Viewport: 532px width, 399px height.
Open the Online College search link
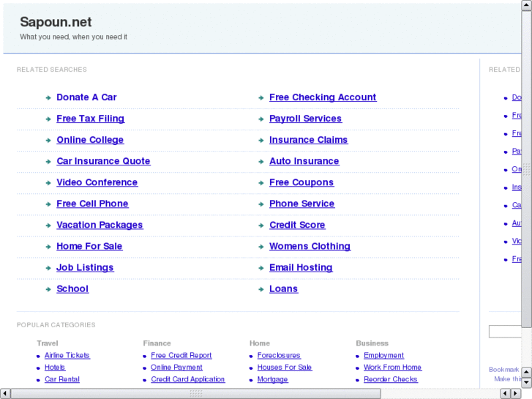click(x=90, y=140)
